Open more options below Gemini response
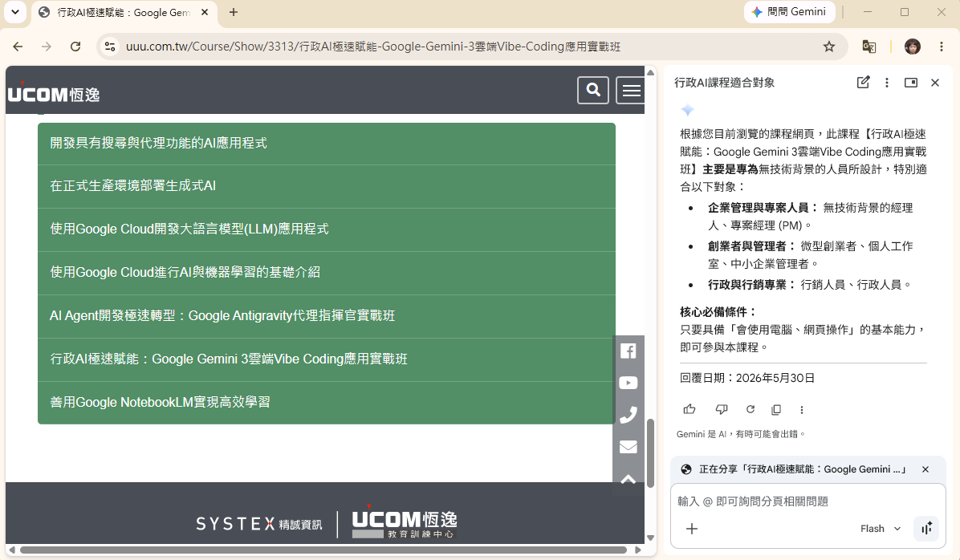The image size is (960, 560). click(x=801, y=409)
